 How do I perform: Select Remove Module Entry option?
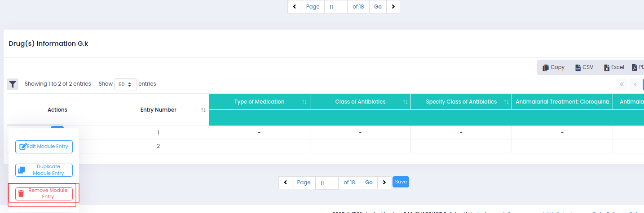coord(44,194)
